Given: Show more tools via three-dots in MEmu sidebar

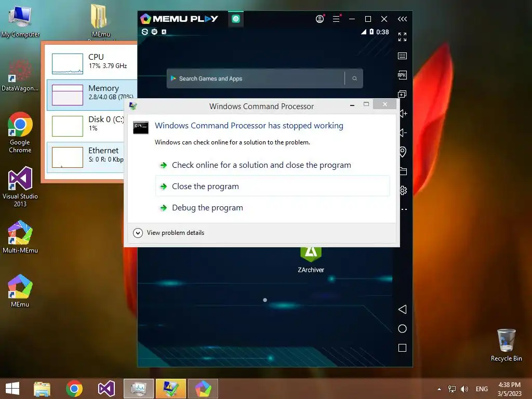Looking at the screenshot, I should pos(404,209).
